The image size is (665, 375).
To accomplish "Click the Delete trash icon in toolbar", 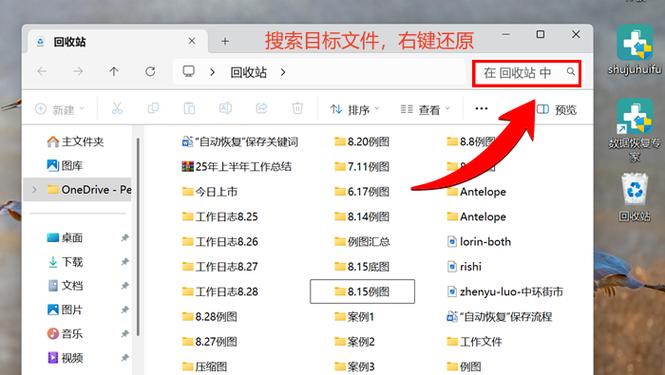I will click(297, 109).
